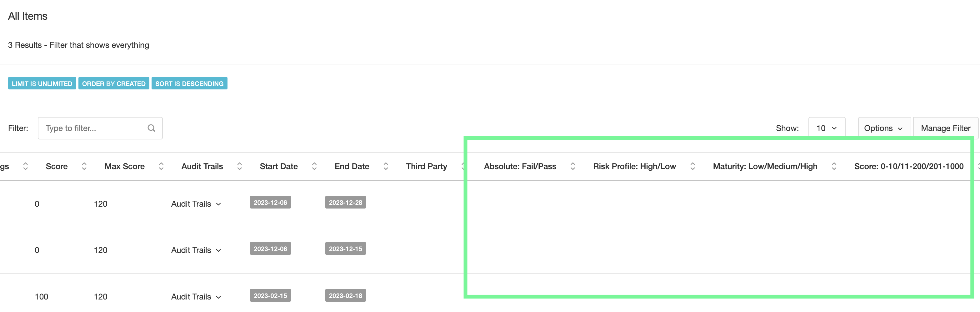Sort by Start Date column arrows
This screenshot has height=312, width=980.
pos(314,166)
